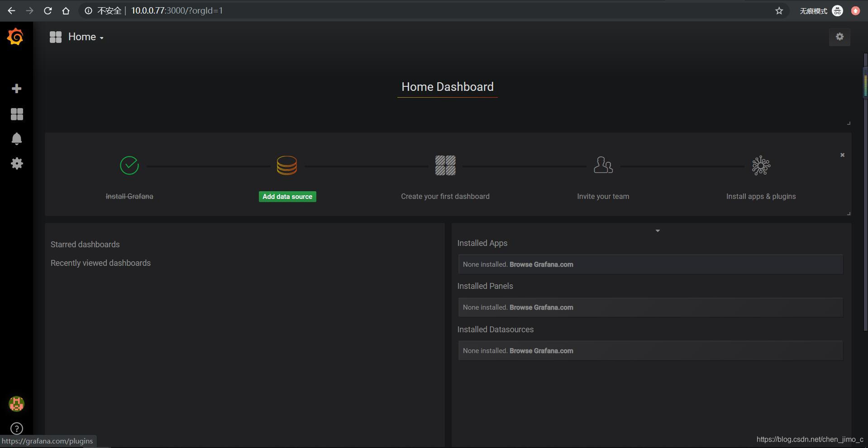Screen dimensions: 868x448
Task: Click Browse Grafana.com under Installed Apps
Action: [541, 264]
